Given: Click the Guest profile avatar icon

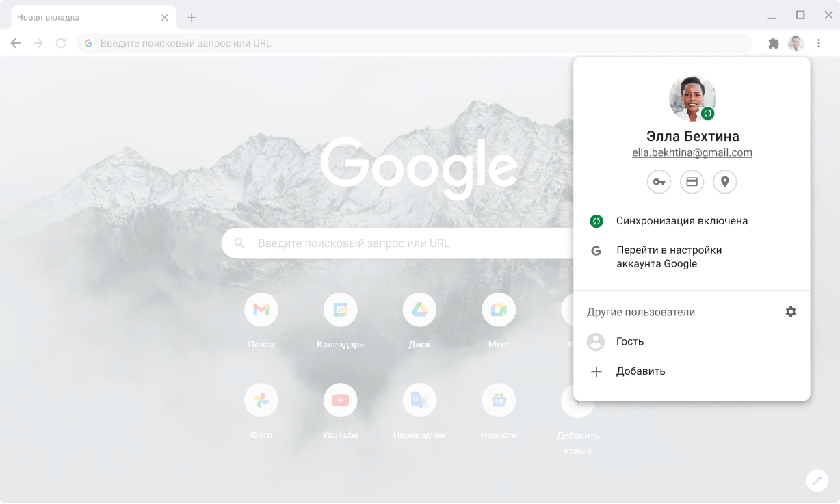Looking at the screenshot, I should tap(596, 342).
